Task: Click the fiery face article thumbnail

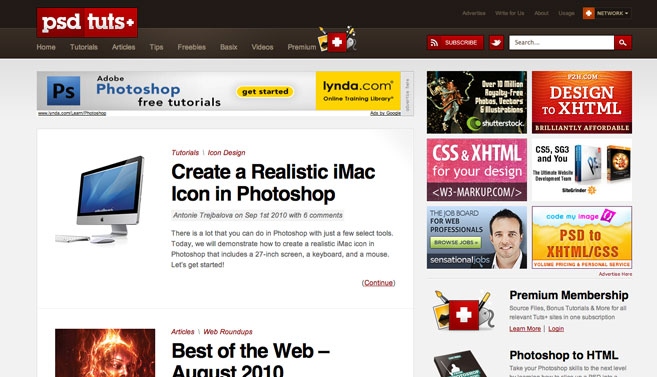Action: [x=105, y=353]
